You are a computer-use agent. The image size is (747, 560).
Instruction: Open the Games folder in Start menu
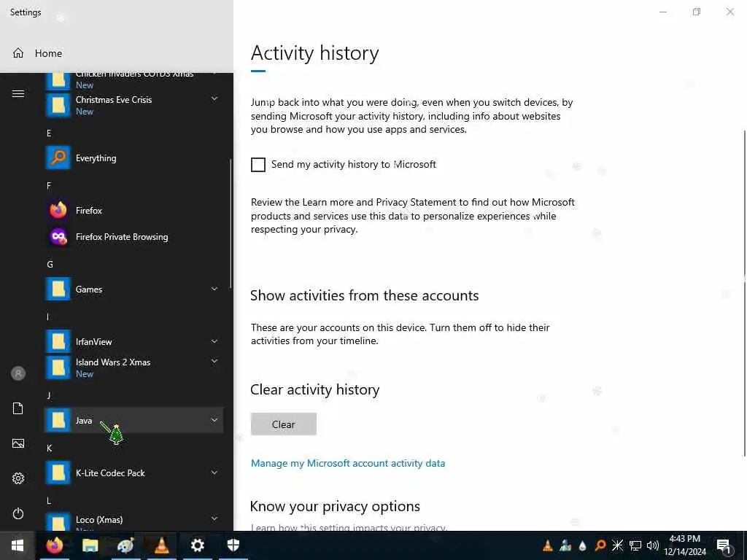point(133,289)
